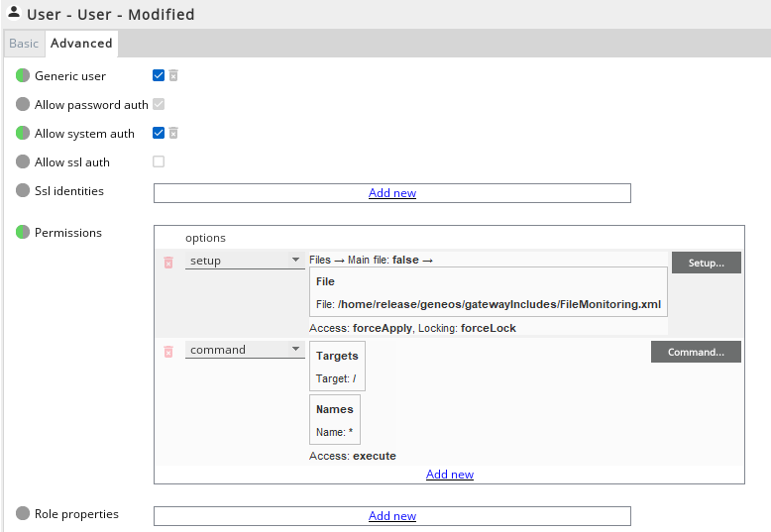Click the Allow system auth status indicator
The image size is (771, 532).
pos(23,133)
